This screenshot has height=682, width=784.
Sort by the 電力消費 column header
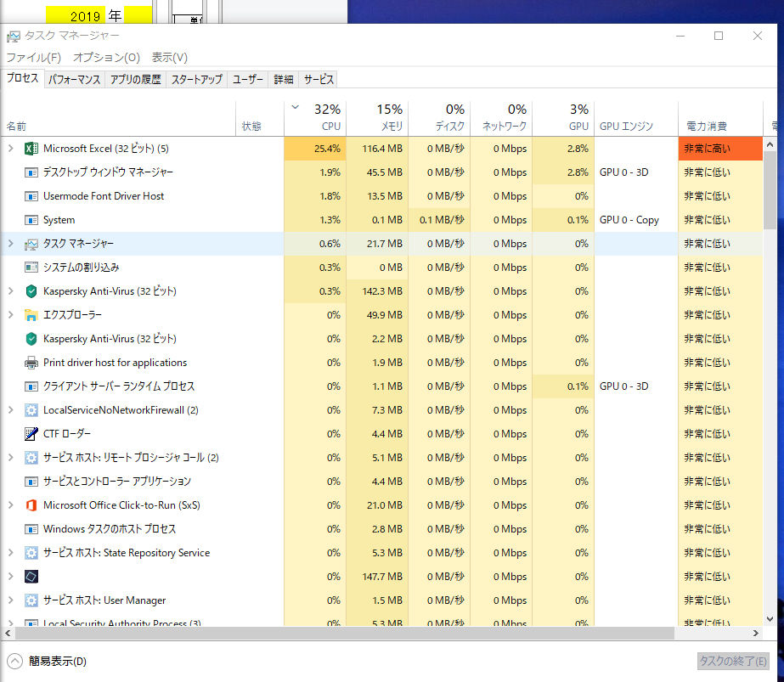720,118
